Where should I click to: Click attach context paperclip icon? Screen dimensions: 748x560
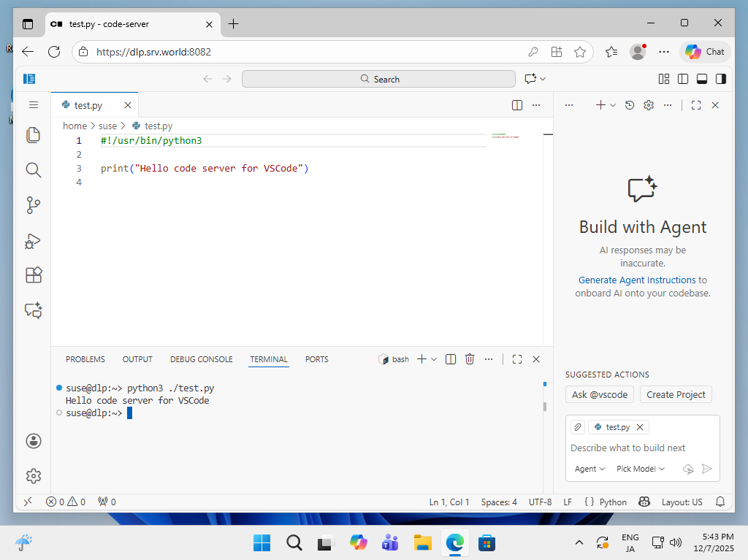pos(578,427)
